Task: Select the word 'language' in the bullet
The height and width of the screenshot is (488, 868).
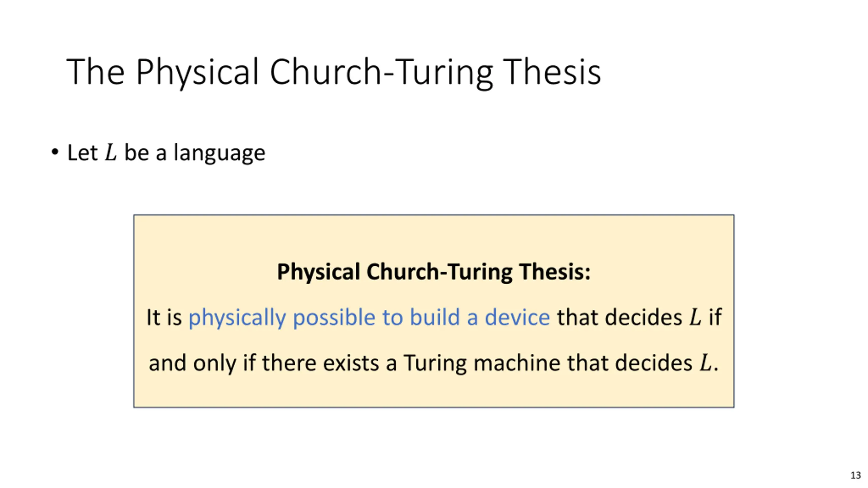Action: tap(219, 153)
